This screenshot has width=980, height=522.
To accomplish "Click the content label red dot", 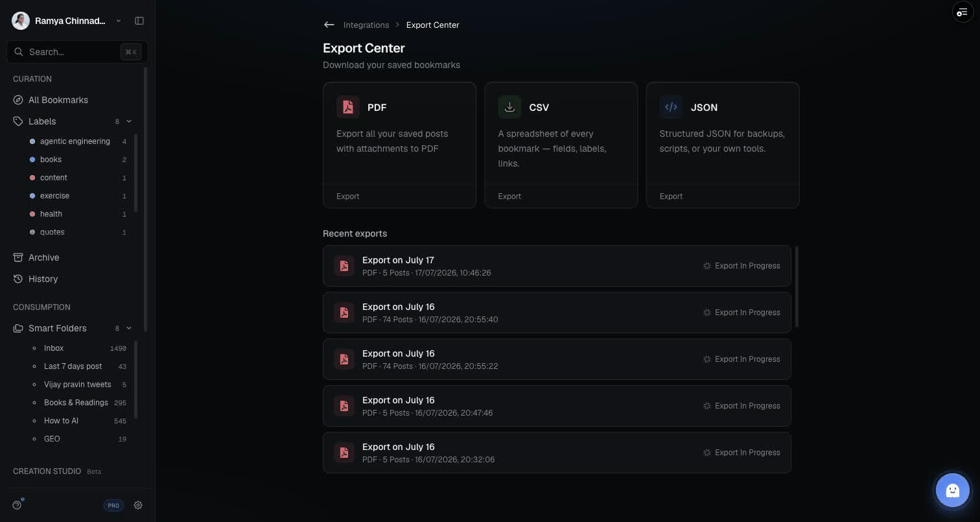I will pos(32,178).
